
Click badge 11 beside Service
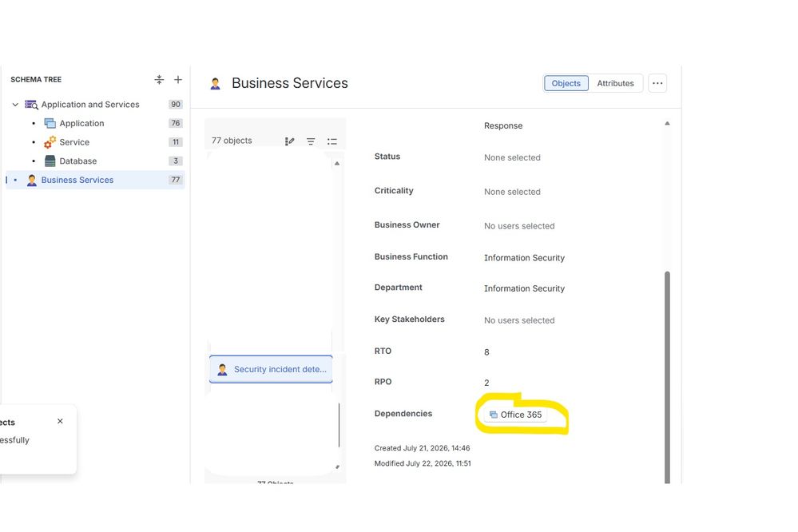pyautogui.click(x=176, y=142)
